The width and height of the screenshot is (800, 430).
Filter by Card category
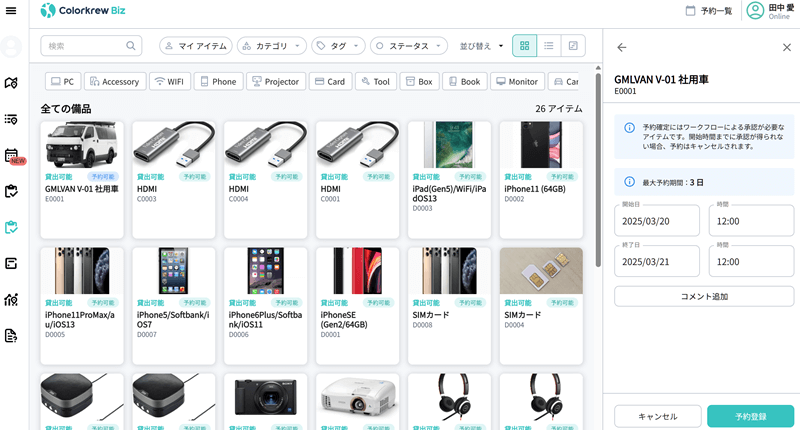coord(330,82)
